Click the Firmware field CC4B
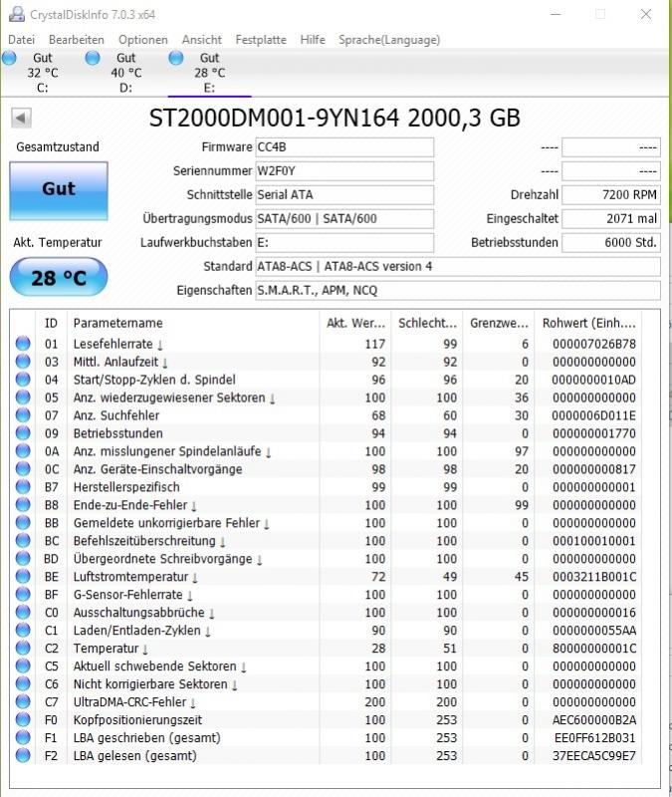The height and width of the screenshot is (797, 672). (x=344, y=147)
